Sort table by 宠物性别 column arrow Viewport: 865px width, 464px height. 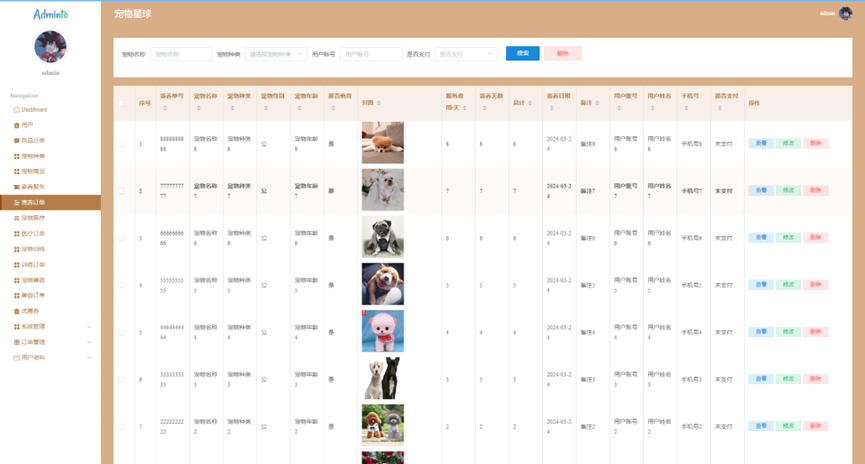[266, 108]
